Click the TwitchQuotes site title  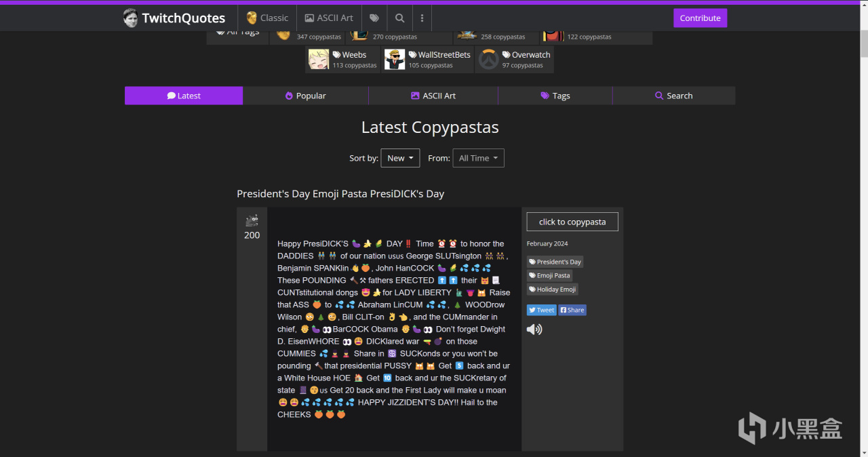[184, 18]
